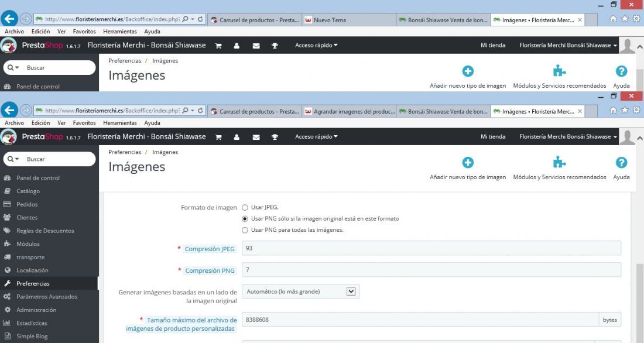Image resolution: width=644 pixels, height=343 pixels.
Task: Click the Compresión PNG field showing 7
Action: click(431, 270)
